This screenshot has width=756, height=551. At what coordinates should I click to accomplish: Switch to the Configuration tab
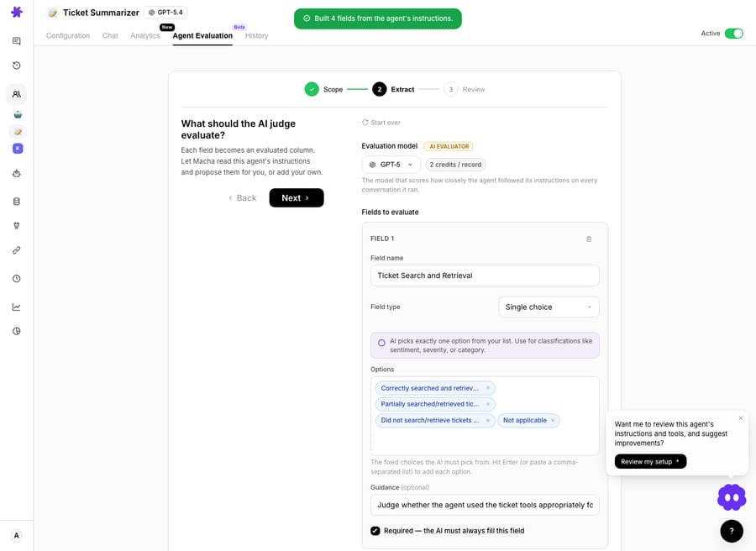[x=68, y=35]
